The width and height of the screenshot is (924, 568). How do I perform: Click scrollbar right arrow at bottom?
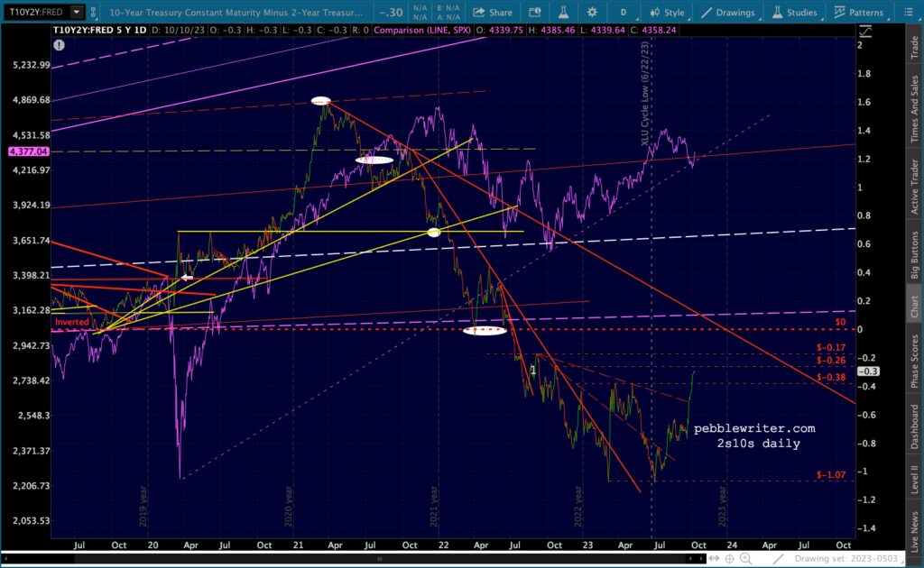point(701,559)
